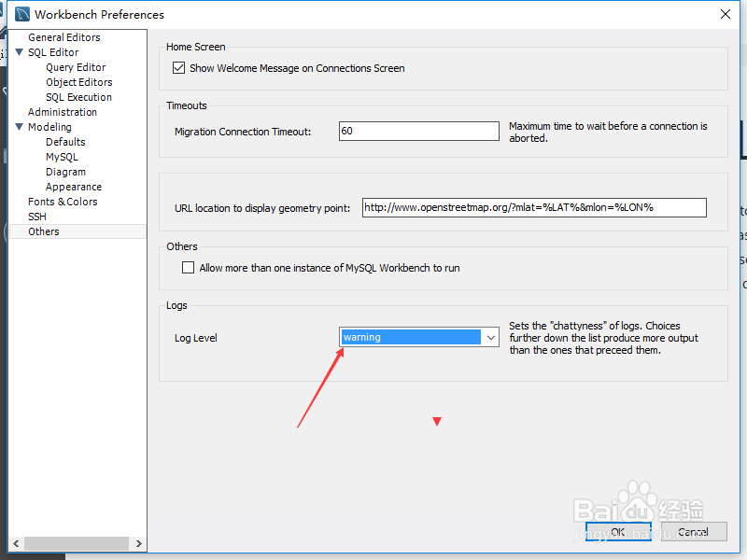Click Cancel to discard changes
747x560 pixels.
[x=694, y=531]
